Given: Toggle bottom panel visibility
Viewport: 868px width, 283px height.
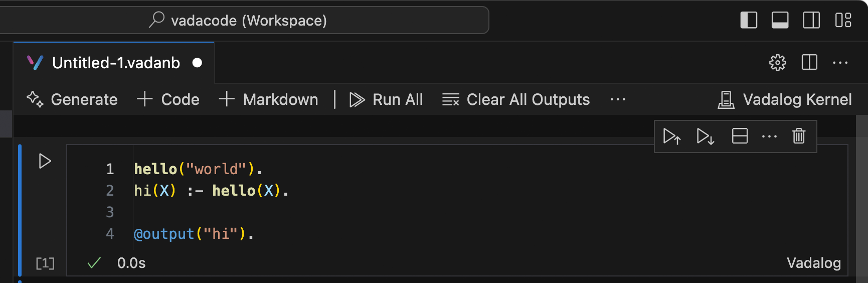Looking at the screenshot, I should (780, 20).
